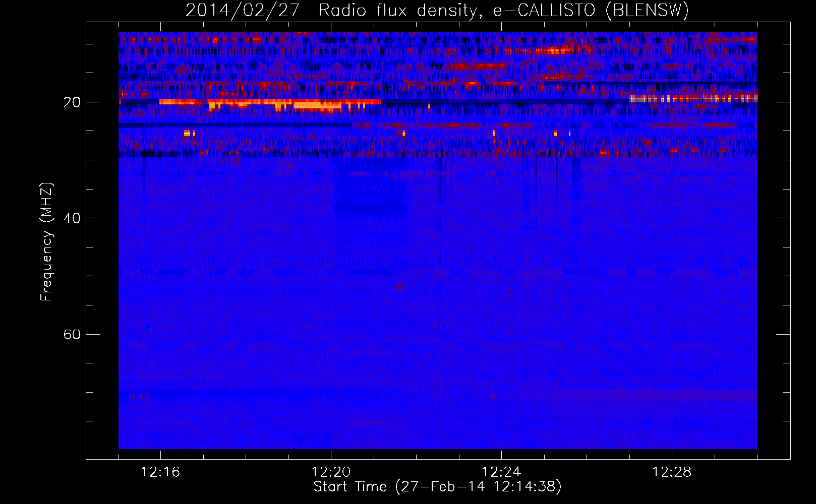Viewport: 816px width, 504px height.
Task: Click the '12:20' time tick label
Action: (331, 472)
